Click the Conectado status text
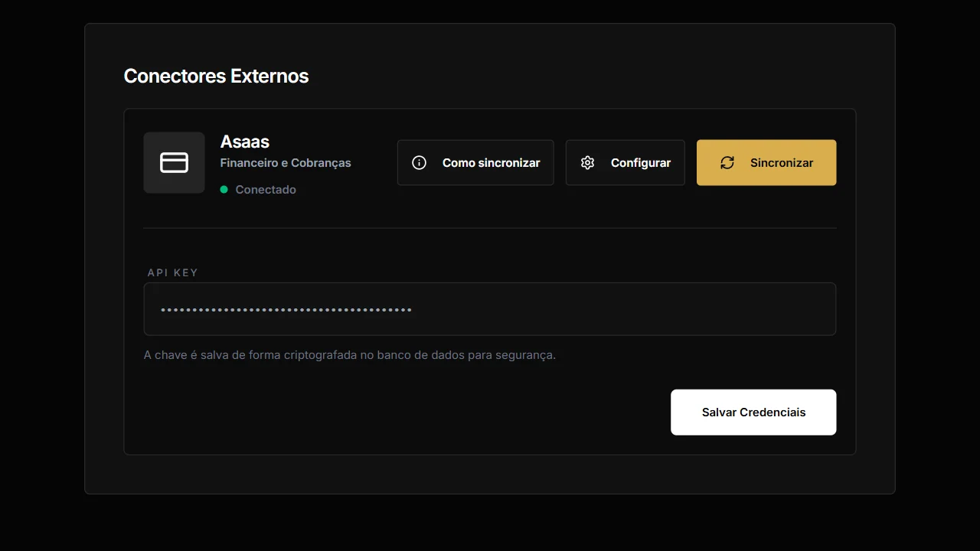 [x=266, y=190]
